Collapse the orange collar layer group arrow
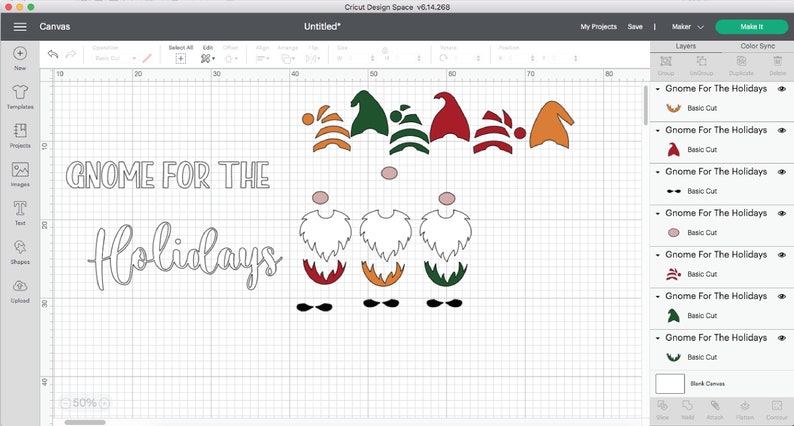Image resolution: width=794 pixels, height=426 pixels. tap(658, 89)
